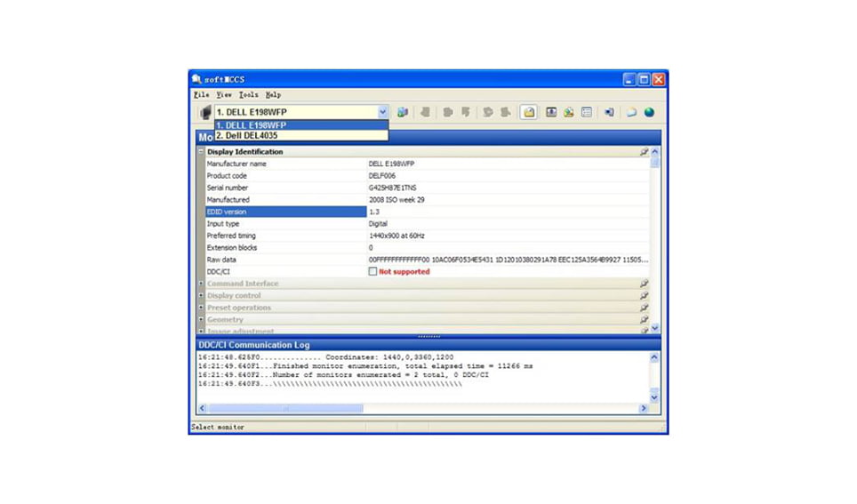The image size is (857, 504).
Task: Click the 'Coordinates: 1440,0,3360,1200' log line
Action: point(325,357)
